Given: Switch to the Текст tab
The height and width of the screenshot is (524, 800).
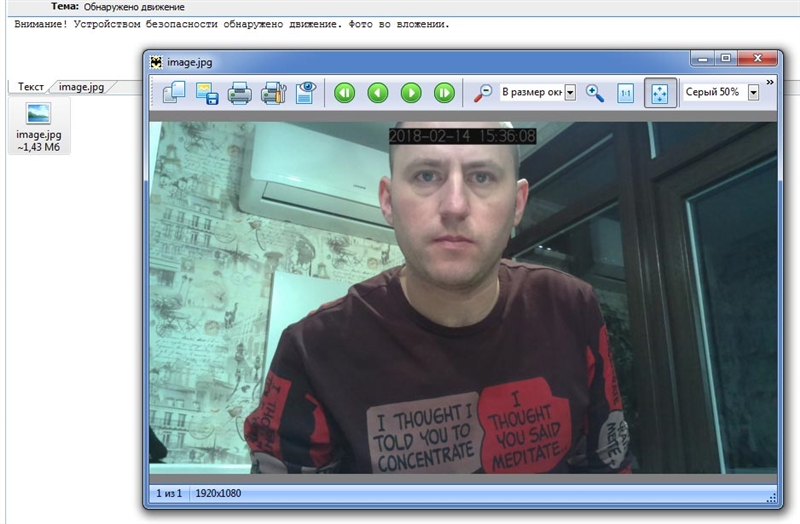Looking at the screenshot, I should pos(30,87).
